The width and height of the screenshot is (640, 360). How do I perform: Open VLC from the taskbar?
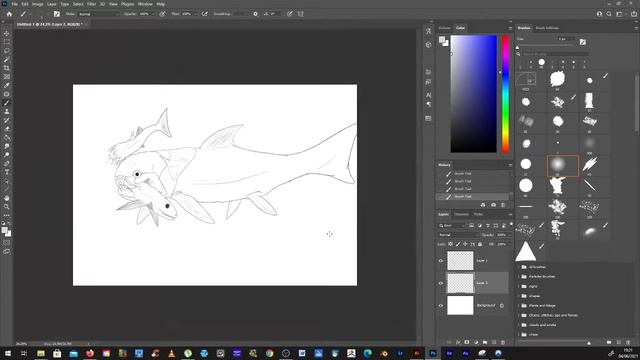pos(171,353)
